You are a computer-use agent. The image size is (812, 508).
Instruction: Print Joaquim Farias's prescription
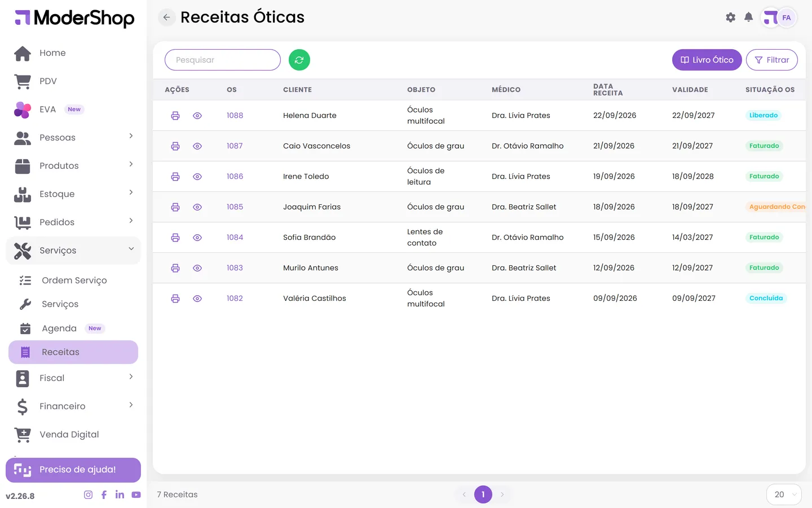pos(175,207)
